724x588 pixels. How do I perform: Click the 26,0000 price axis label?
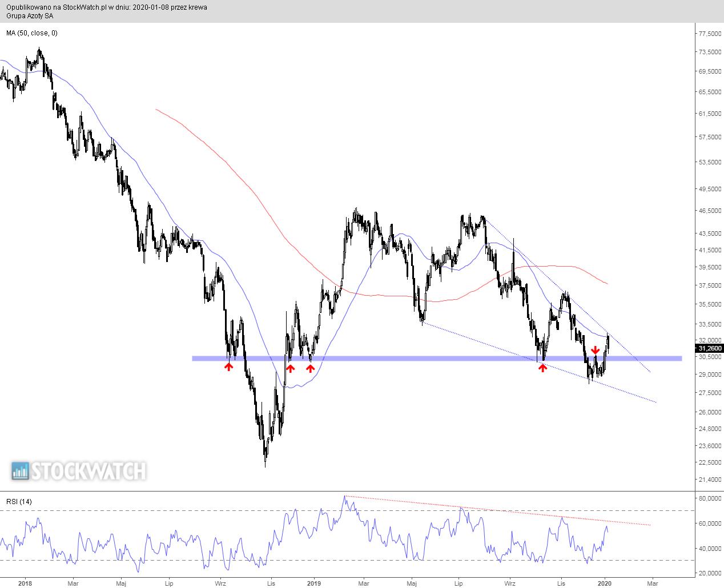tap(710, 412)
